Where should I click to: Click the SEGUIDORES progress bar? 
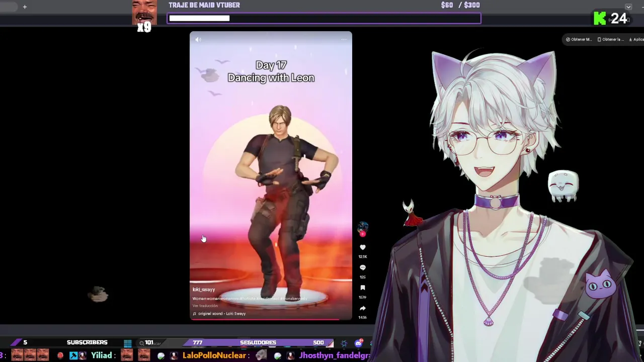click(x=258, y=342)
